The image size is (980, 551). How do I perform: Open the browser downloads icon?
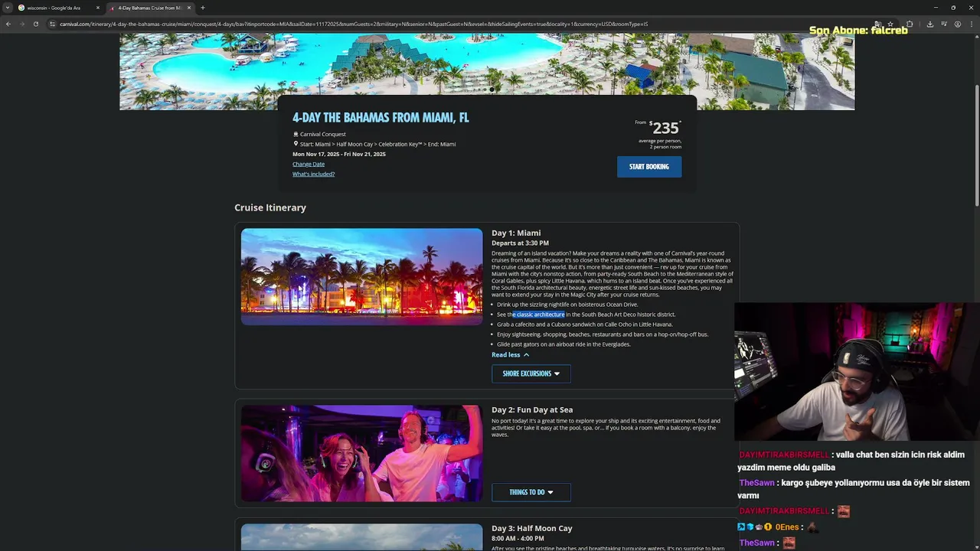(x=929, y=24)
